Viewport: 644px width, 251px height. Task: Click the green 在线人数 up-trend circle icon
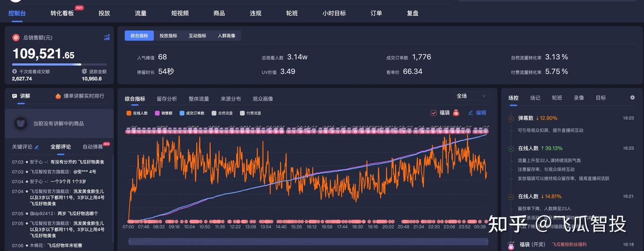[x=511, y=148]
